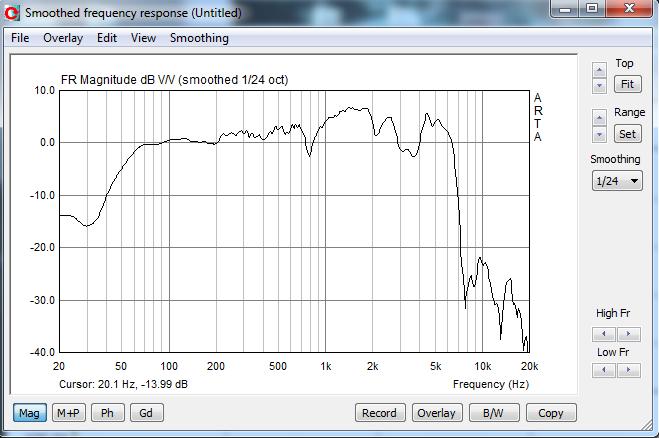Click the Top up arrow

click(599, 70)
